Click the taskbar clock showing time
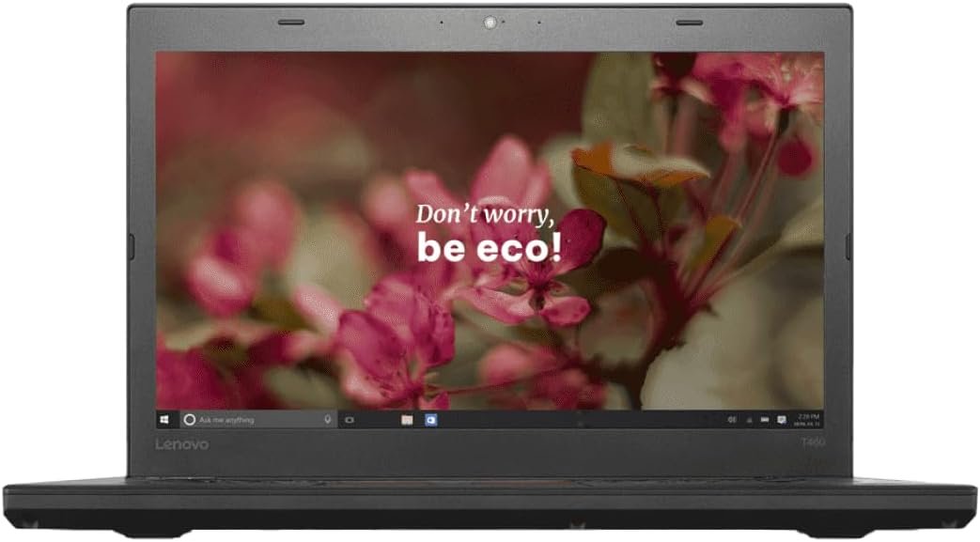The height and width of the screenshot is (542, 980). tap(806, 419)
